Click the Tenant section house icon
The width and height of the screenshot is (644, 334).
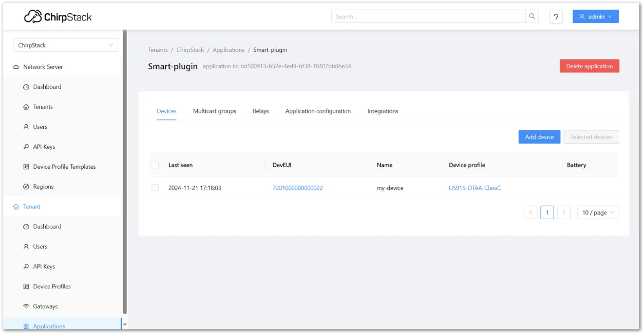coord(16,207)
